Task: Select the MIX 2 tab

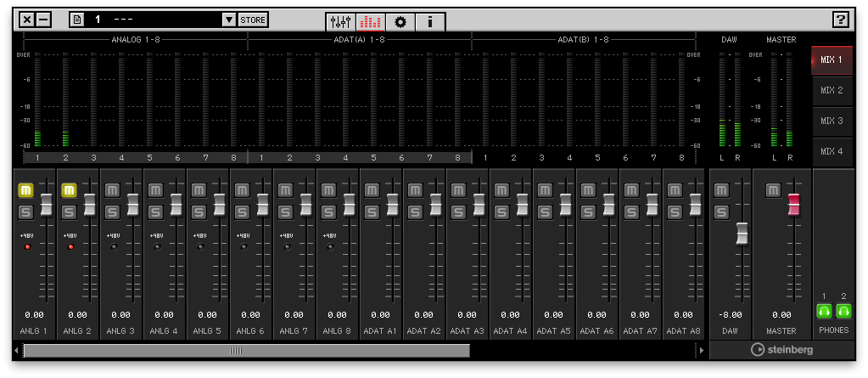Action: point(832,90)
